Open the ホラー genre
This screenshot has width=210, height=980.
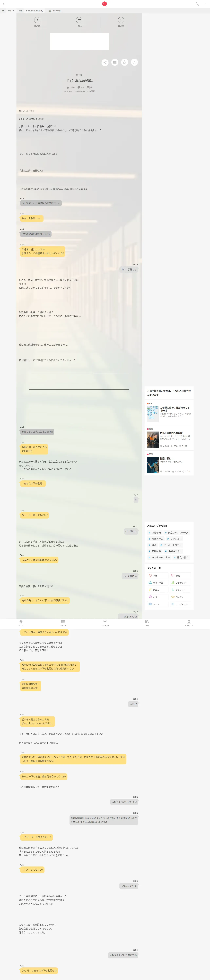tap(158, 597)
